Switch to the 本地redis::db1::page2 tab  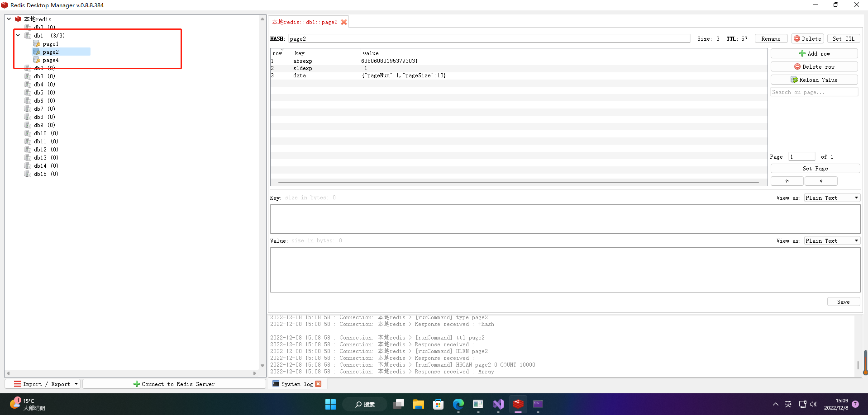[309, 22]
